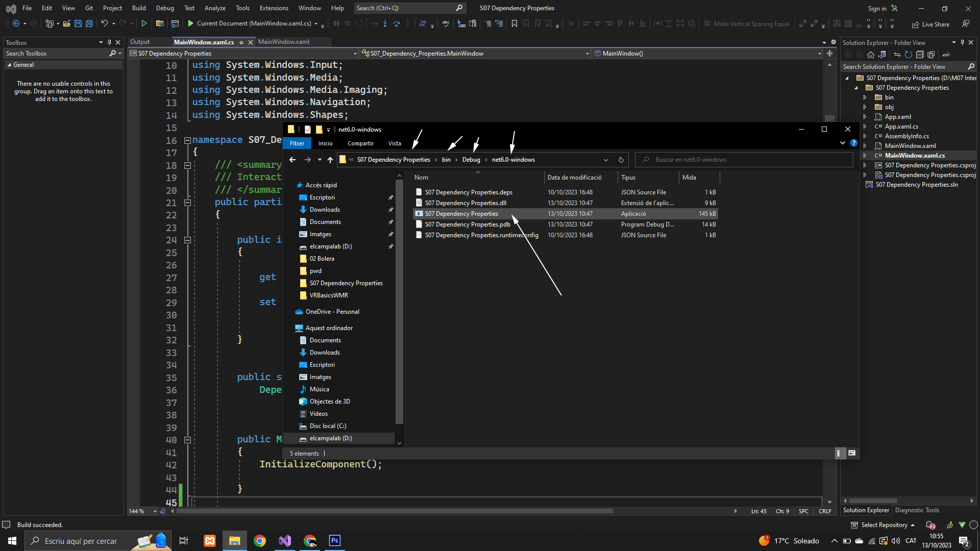The width and height of the screenshot is (980, 551).
Task: Toggle pin on MainWindow.xaml.cs tab
Action: click(241, 42)
